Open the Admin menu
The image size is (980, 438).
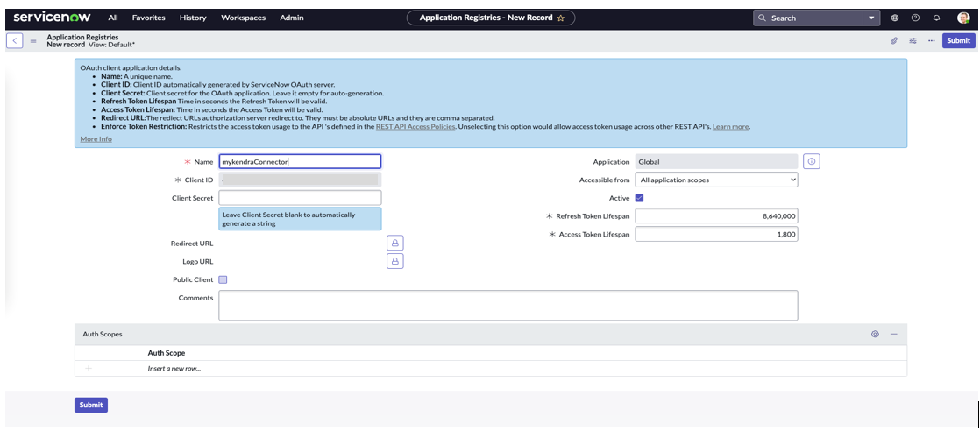tap(292, 18)
